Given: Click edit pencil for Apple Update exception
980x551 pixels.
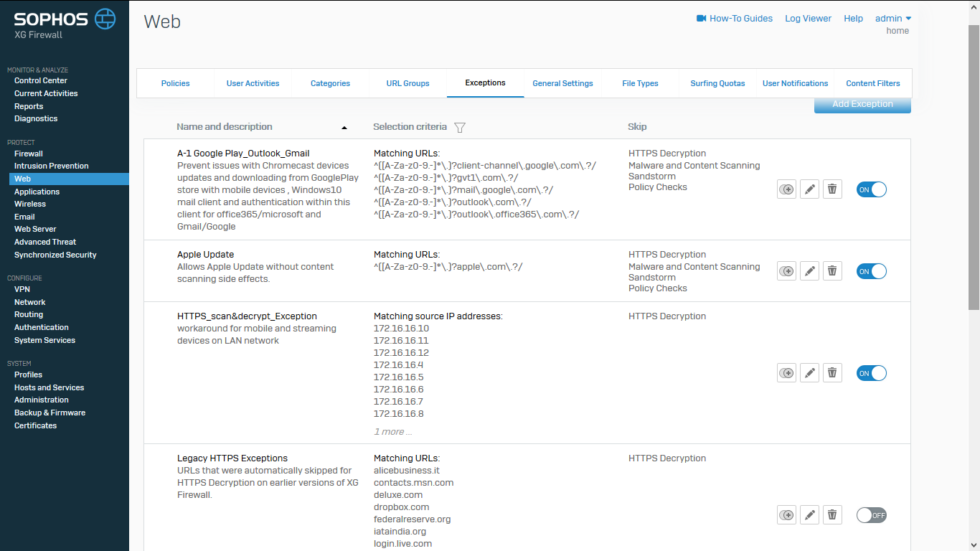Looking at the screenshot, I should coord(809,271).
